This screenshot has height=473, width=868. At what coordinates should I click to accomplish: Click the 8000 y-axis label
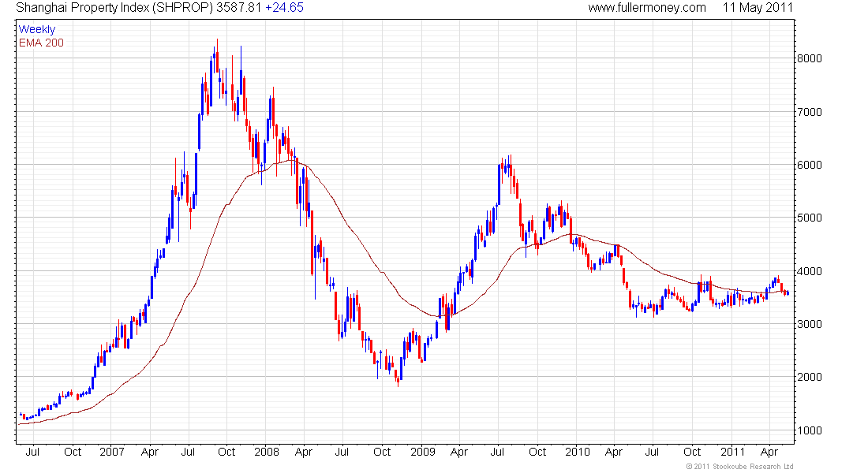point(810,58)
